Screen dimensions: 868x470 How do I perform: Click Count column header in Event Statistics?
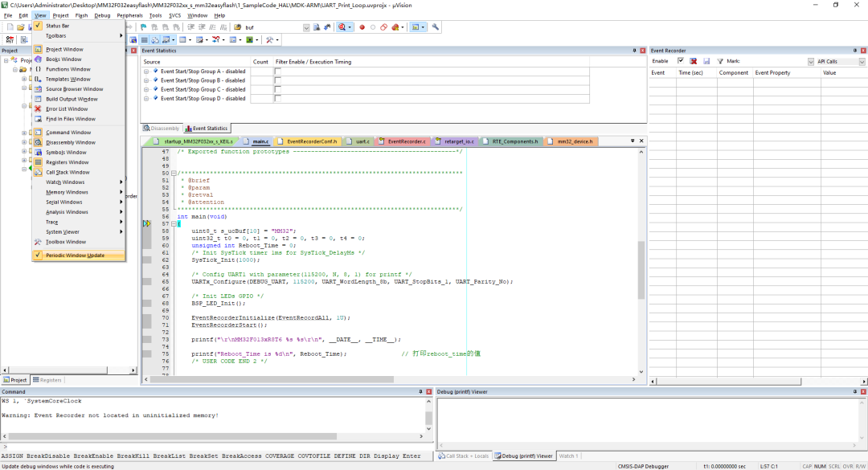[x=260, y=62]
